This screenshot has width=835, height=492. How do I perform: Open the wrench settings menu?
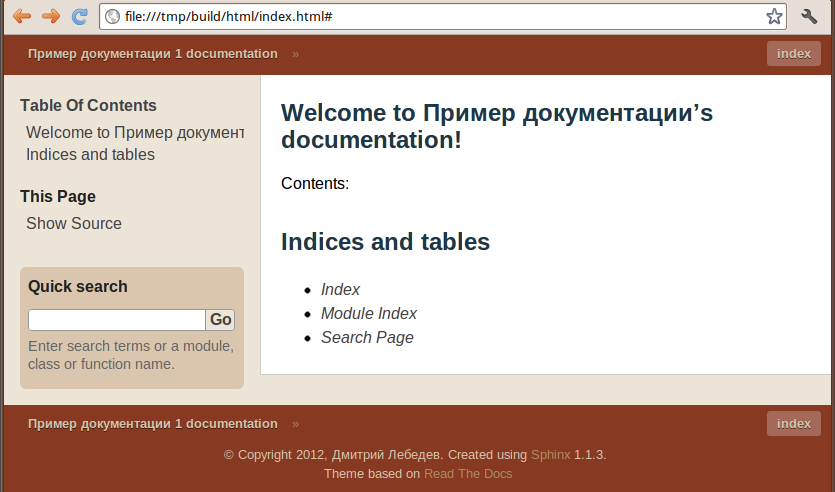[x=809, y=16]
